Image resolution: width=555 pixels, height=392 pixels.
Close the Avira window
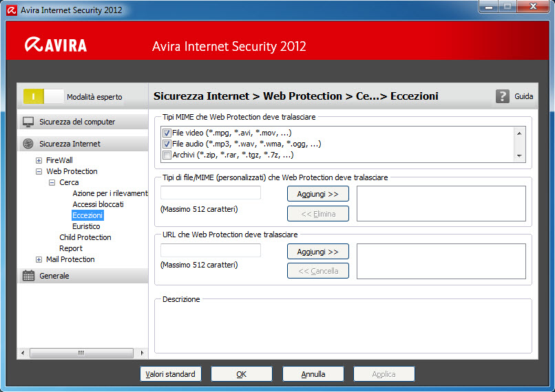click(x=533, y=6)
